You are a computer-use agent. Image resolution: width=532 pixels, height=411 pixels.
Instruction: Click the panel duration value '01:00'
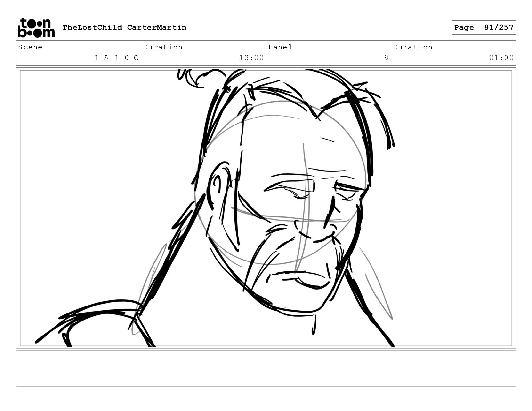click(501, 58)
